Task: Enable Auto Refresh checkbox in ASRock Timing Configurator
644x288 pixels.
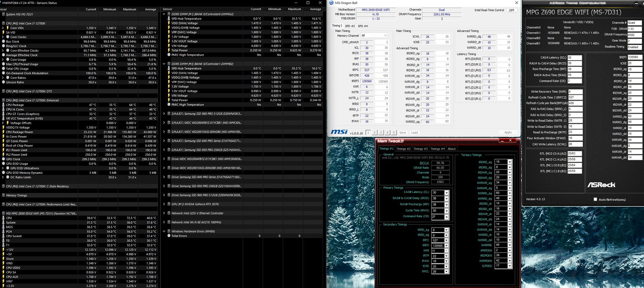Action: pyautogui.click(x=596, y=200)
